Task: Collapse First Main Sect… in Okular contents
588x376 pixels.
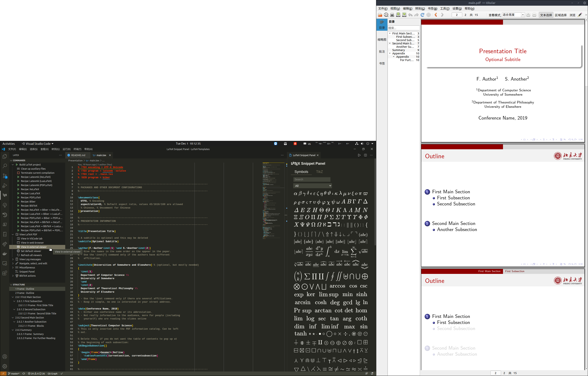Action: (x=390, y=33)
